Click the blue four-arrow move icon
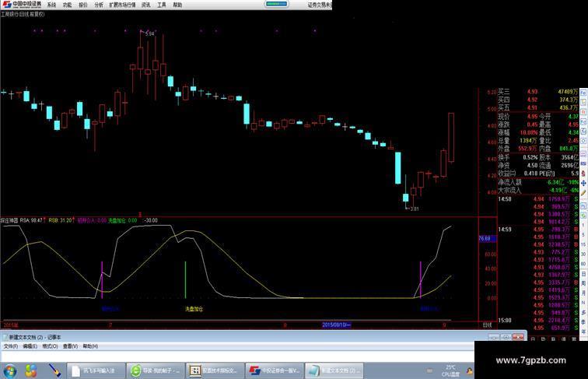 coord(583,183)
